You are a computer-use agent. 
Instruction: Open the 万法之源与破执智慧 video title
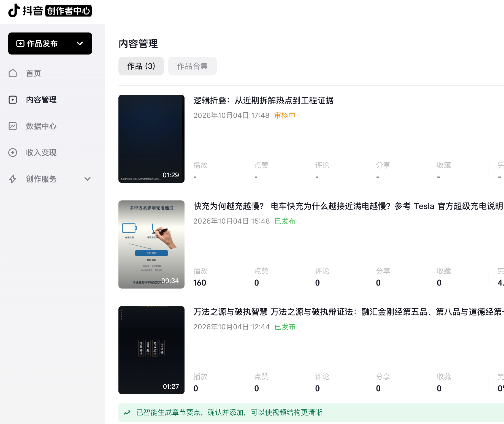(348, 312)
